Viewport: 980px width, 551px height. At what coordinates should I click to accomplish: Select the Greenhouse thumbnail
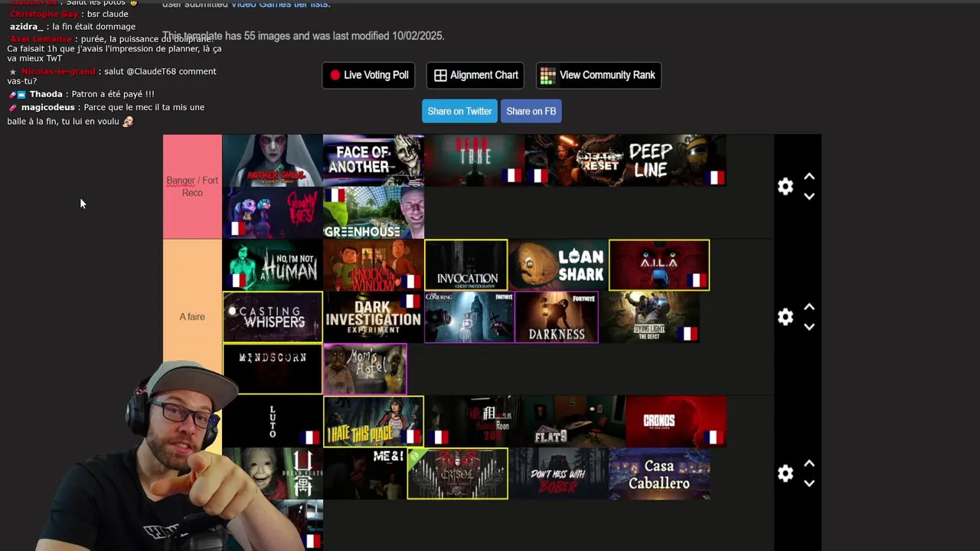tap(374, 213)
